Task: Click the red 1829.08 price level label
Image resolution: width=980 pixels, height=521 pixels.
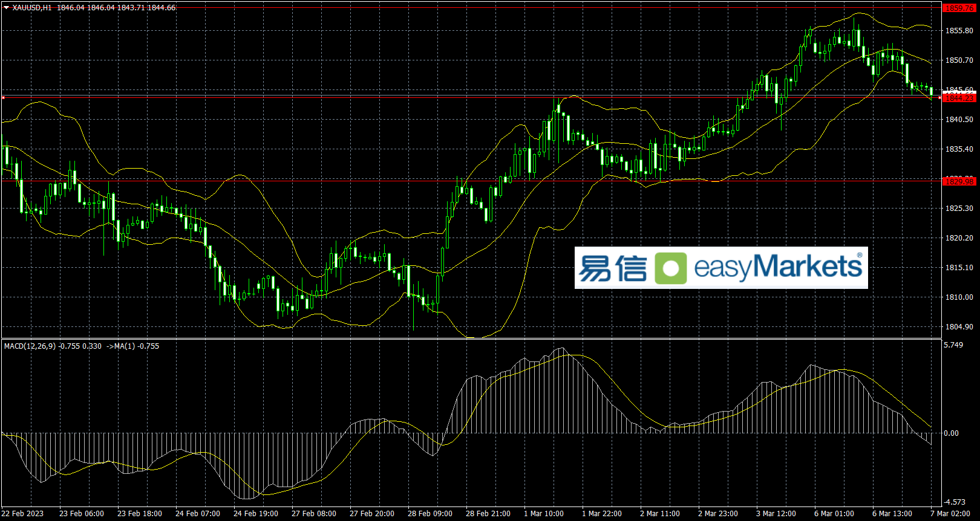Action: [x=959, y=181]
